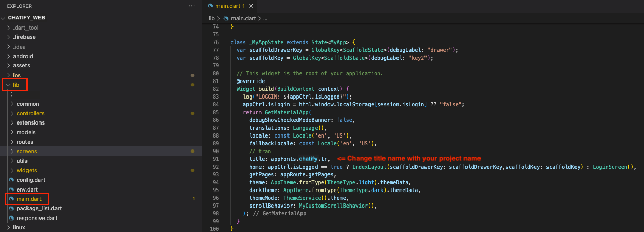Click the Dart icon beside package_list.dart
Screen dimensions: 644x232
pyautogui.click(x=11, y=208)
